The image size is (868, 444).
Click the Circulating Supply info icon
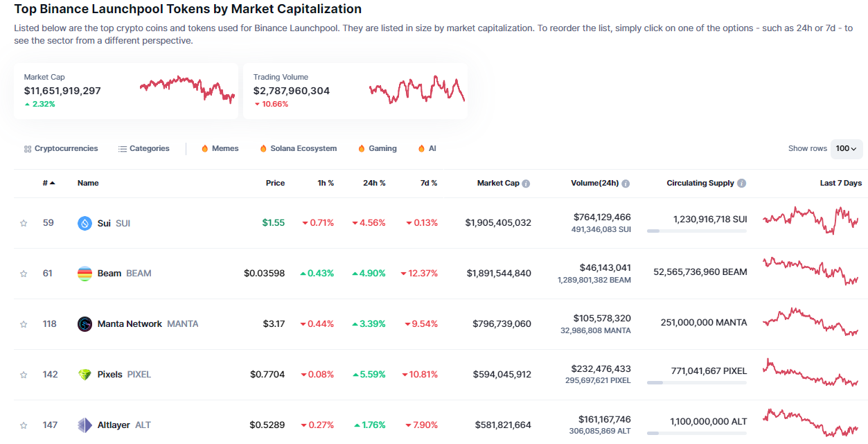coord(742,184)
